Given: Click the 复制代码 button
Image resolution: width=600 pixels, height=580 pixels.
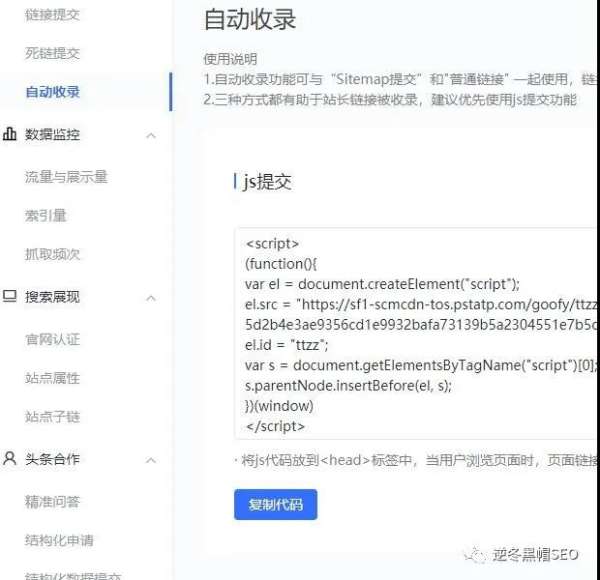Looking at the screenshot, I should pyautogui.click(x=276, y=504).
